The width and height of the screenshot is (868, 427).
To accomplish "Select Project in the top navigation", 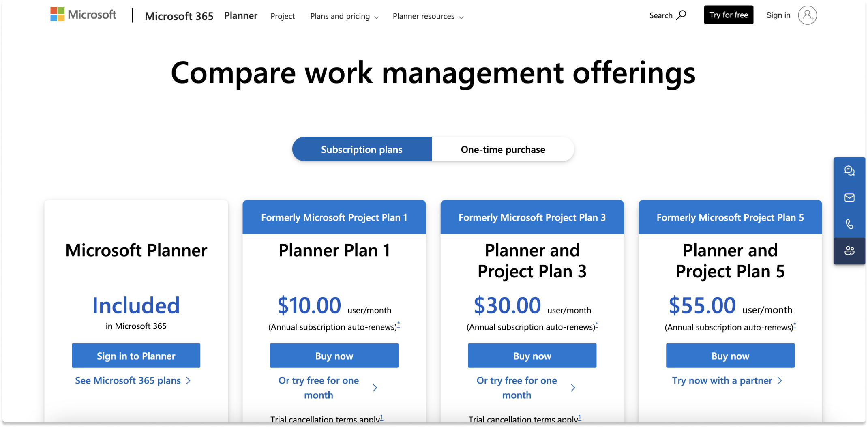I will (283, 16).
